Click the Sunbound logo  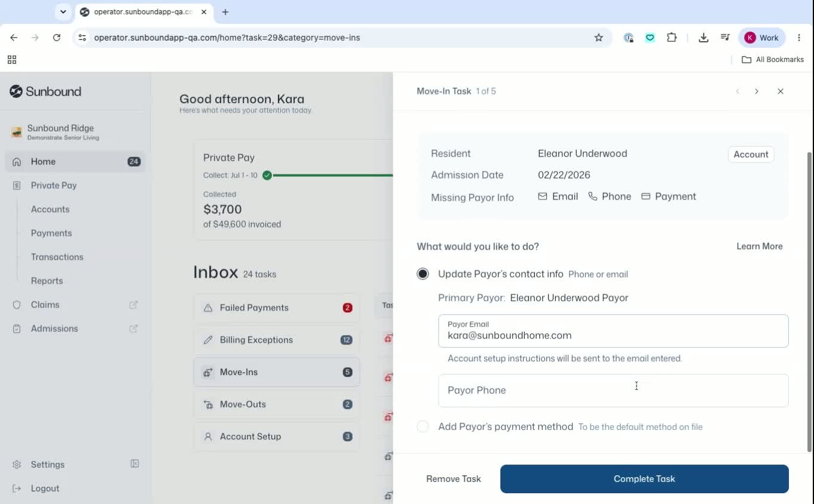tap(45, 91)
